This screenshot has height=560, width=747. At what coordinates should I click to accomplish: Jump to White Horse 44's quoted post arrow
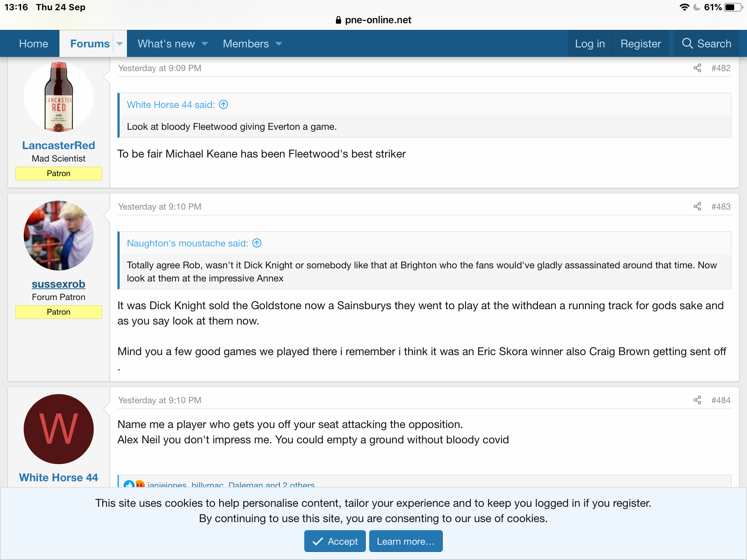click(224, 105)
